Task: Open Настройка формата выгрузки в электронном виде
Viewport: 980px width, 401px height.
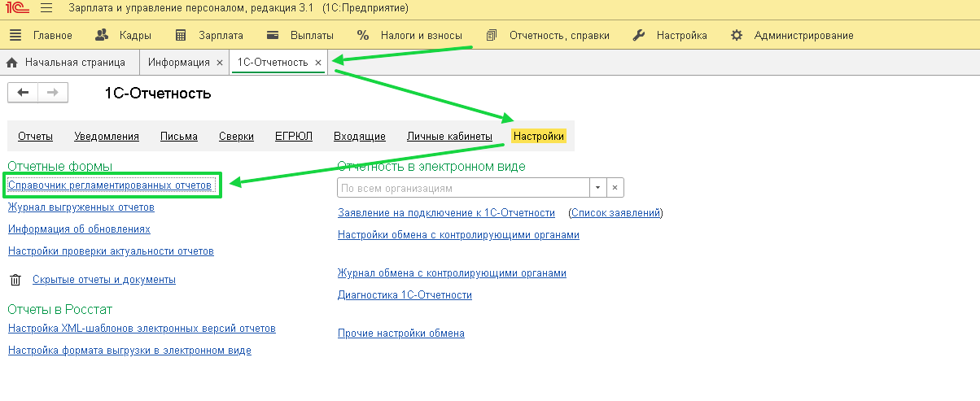Action: [x=129, y=351]
